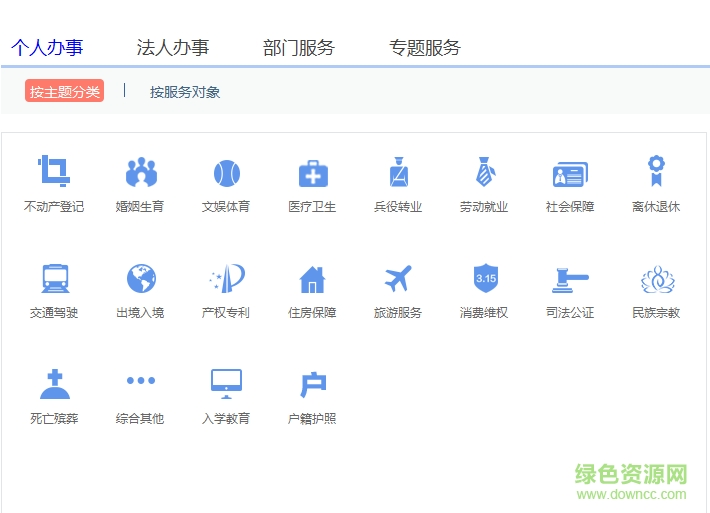
Task: Switch to the 法人办事 tab
Action: 173,47
